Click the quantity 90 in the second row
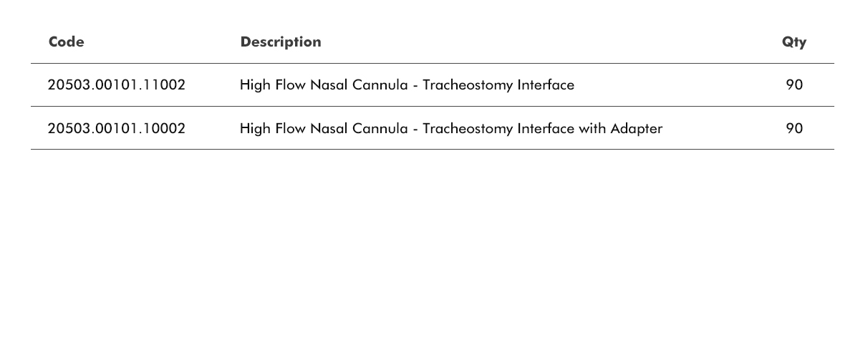Image resolution: width=868 pixels, height=363 pixels. coord(794,129)
